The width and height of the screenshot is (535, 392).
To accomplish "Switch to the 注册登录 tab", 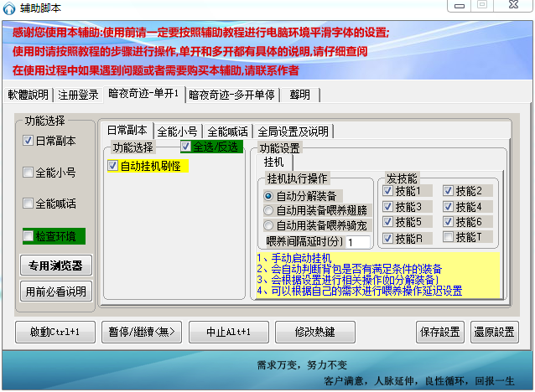I will click(x=80, y=94).
